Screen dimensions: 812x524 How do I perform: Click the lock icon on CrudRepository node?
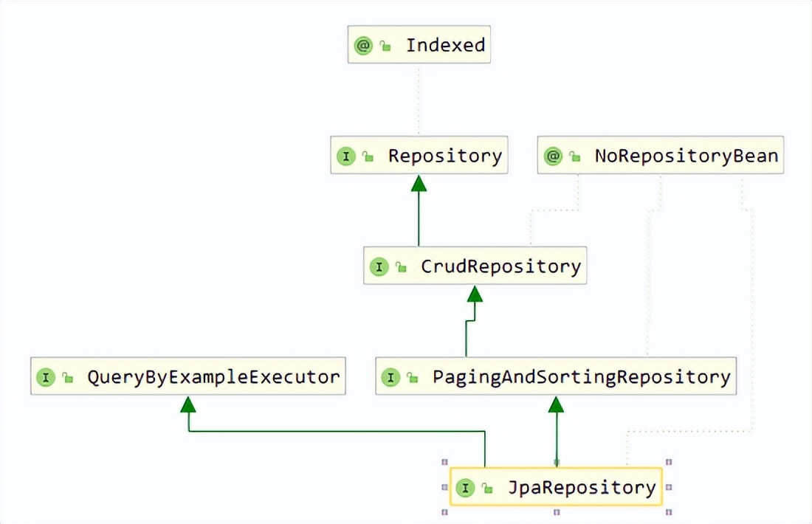[x=401, y=268]
